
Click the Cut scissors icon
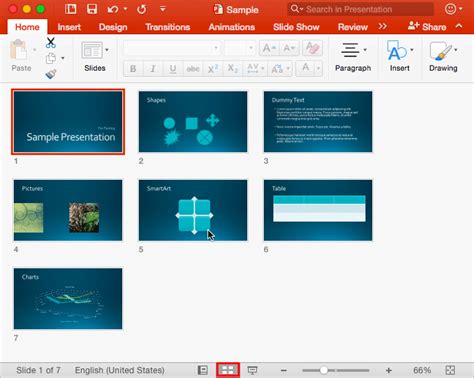(x=51, y=43)
